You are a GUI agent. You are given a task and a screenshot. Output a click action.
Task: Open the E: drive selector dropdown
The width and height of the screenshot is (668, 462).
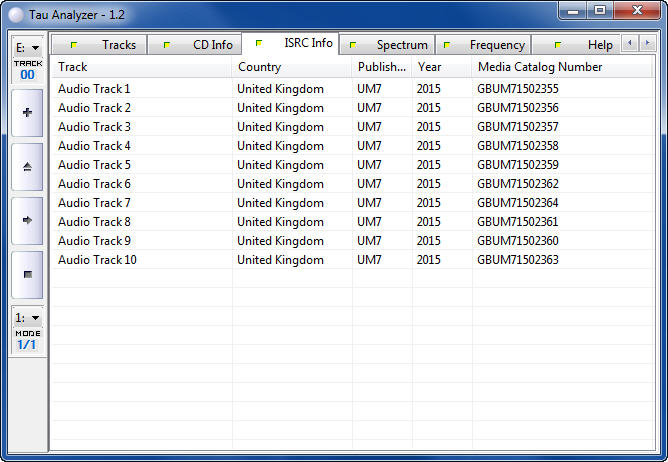(x=27, y=47)
